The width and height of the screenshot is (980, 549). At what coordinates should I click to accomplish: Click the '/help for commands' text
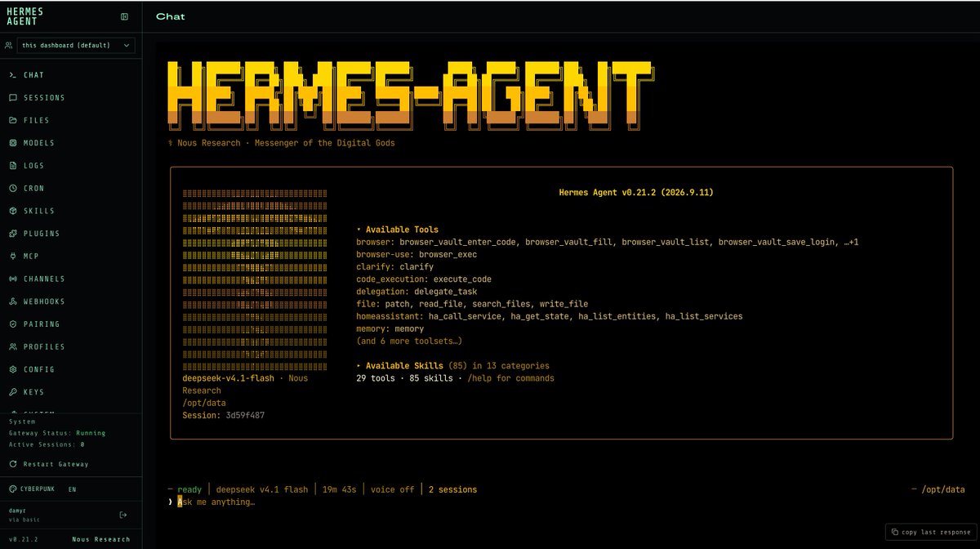tap(511, 378)
